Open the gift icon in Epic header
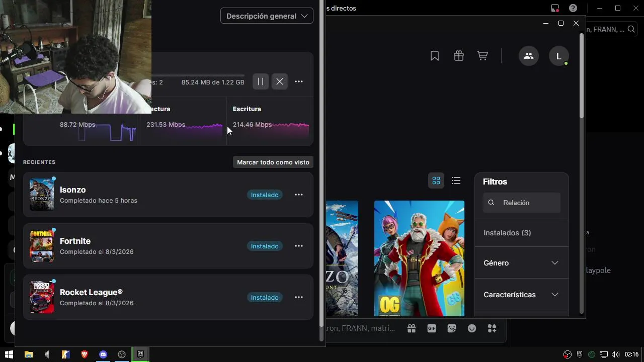Viewport: 644px width, 362px height. coord(458,56)
